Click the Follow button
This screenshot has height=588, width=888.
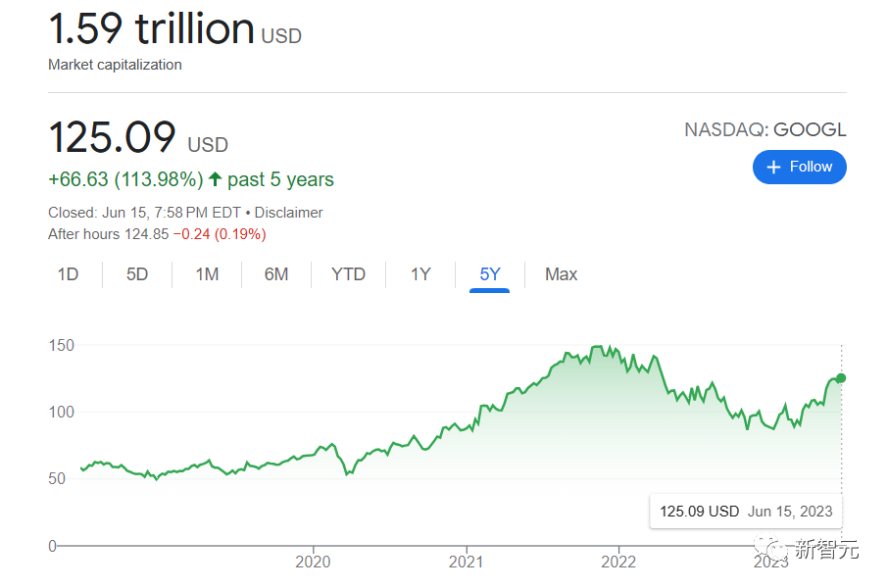coord(799,167)
